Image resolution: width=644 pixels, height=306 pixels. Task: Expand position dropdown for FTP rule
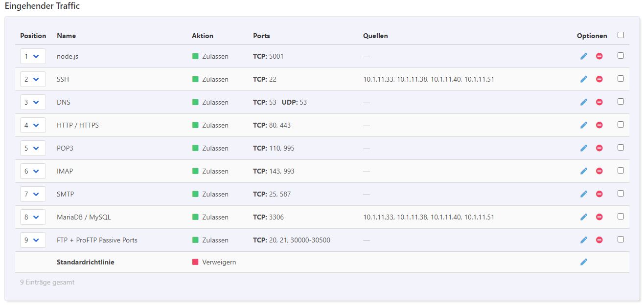click(32, 240)
